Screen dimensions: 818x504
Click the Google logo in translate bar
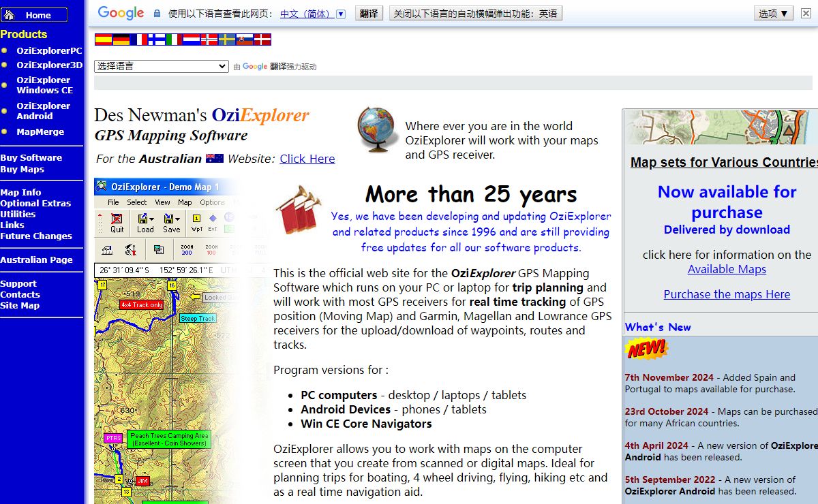tap(121, 13)
